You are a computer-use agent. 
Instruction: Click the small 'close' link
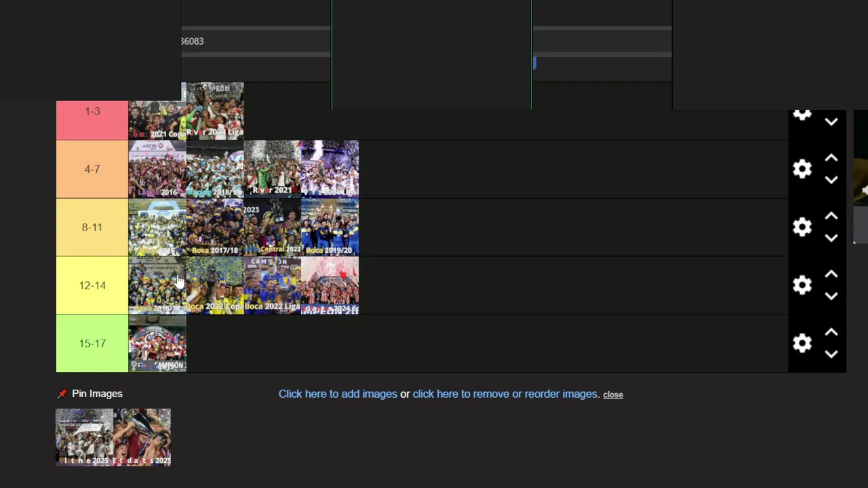(x=613, y=394)
